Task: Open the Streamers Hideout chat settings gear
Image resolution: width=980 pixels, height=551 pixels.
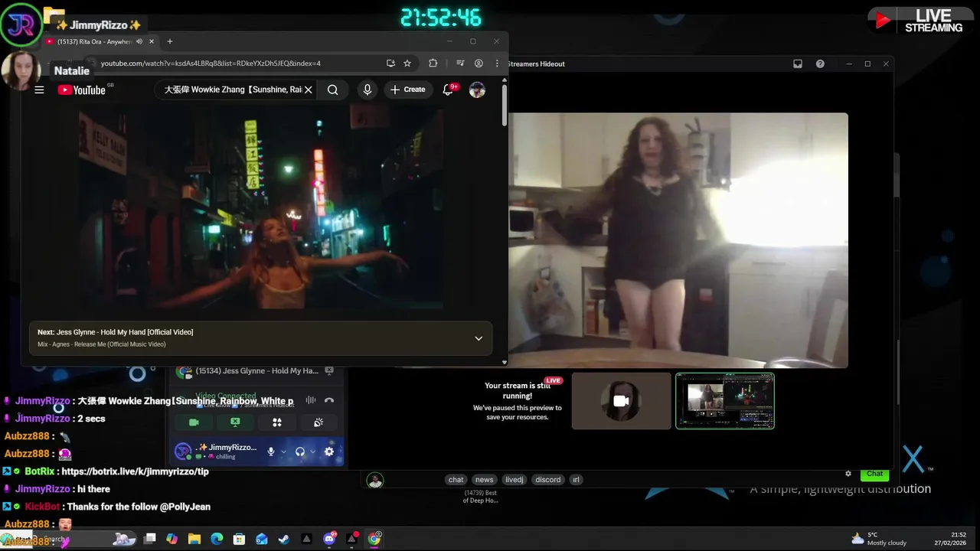Action: pos(848,474)
